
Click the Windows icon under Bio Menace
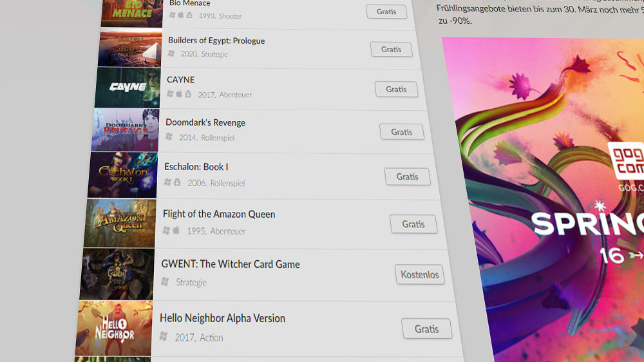point(172,15)
